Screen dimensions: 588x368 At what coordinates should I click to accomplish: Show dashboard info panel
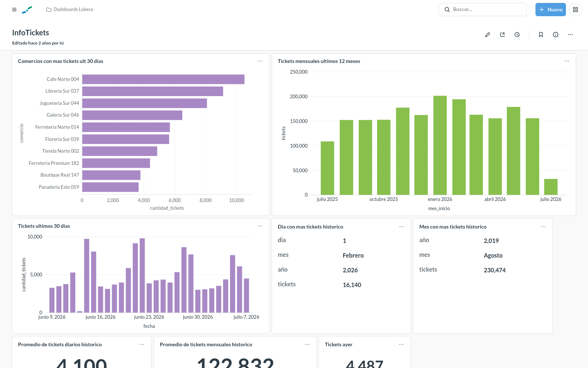pyautogui.click(x=556, y=35)
